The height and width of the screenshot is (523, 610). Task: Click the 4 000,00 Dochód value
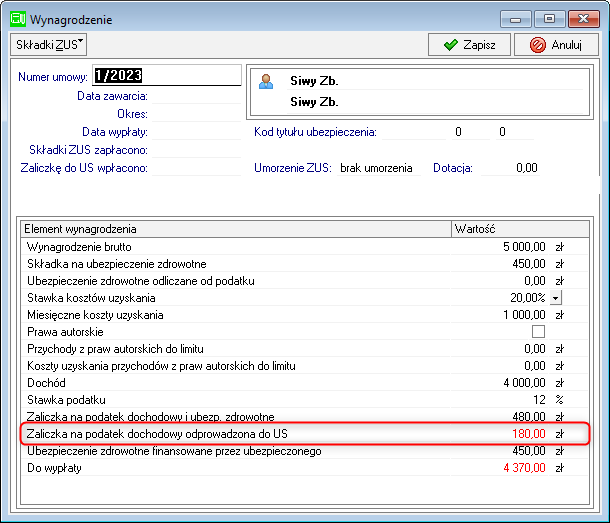(524, 383)
